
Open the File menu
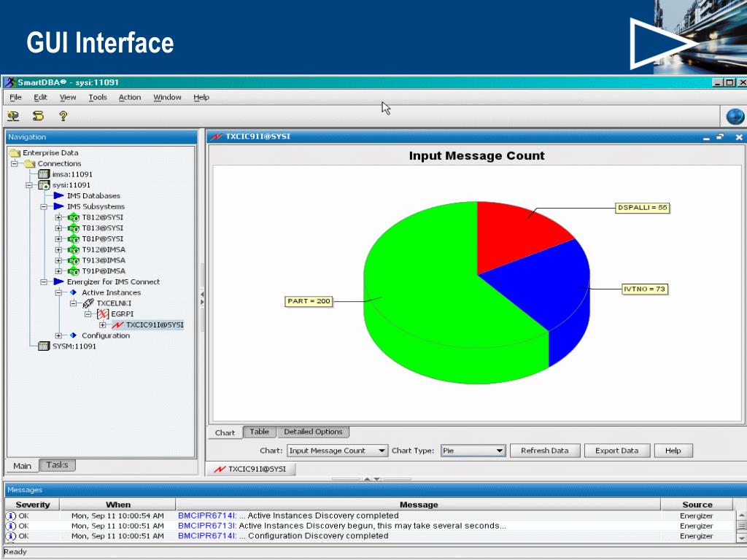click(x=16, y=97)
